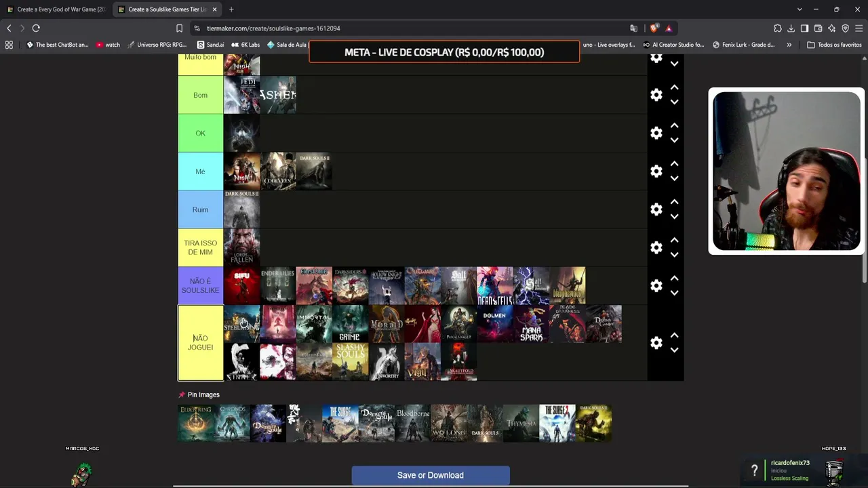Open settings gear for the Ruim tier
Screen dimensions: 868x488
656,209
